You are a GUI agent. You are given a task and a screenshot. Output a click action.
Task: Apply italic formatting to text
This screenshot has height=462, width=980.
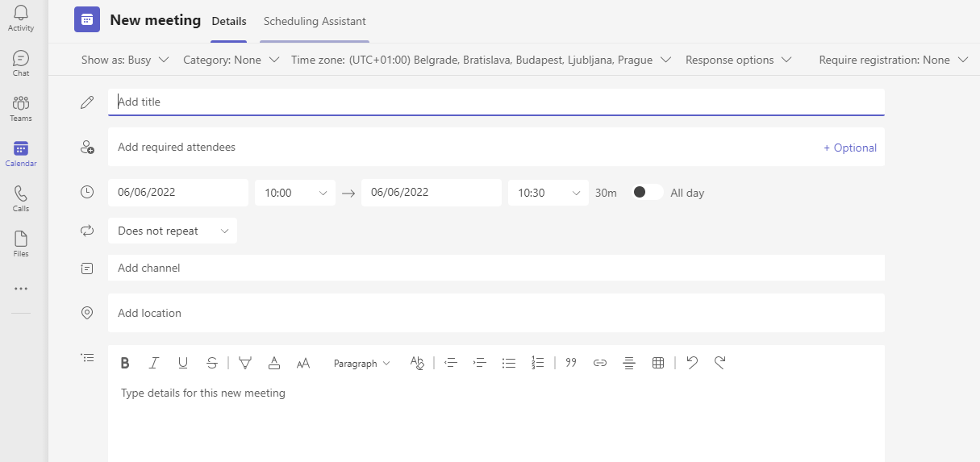click(153, 363)
